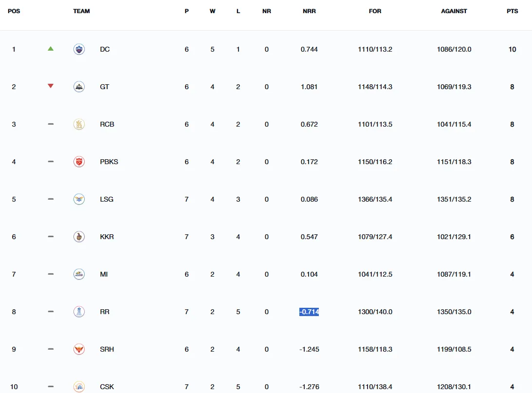Open the KKR team name
532x393 pixels.
point(107,237)
